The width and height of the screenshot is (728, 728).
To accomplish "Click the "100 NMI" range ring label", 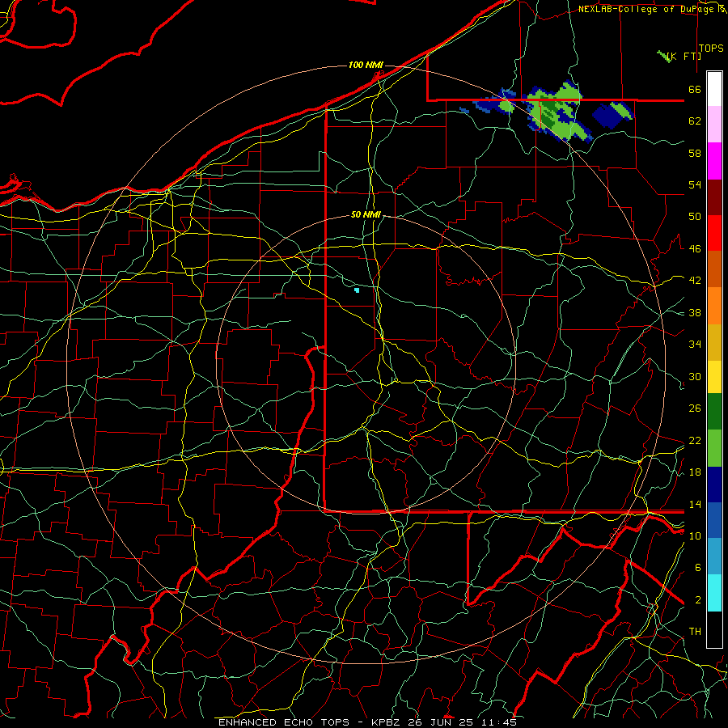I will click(x=366, y=65).
